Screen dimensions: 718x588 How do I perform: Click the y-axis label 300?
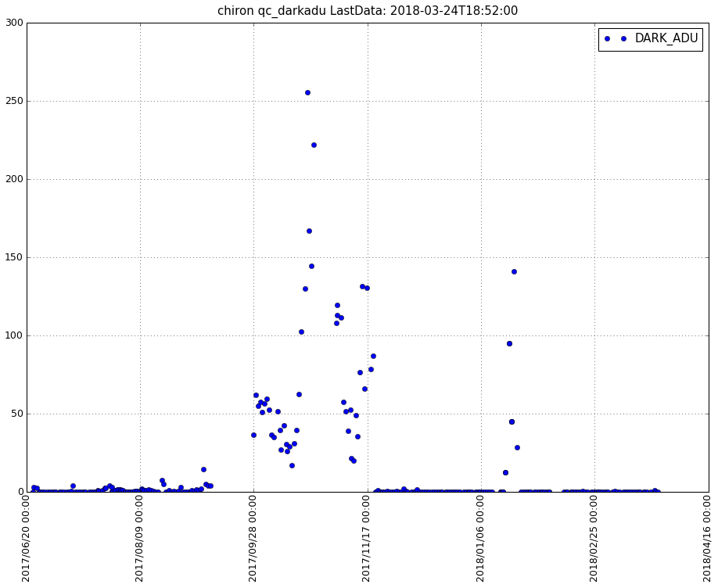coord(15,23)
